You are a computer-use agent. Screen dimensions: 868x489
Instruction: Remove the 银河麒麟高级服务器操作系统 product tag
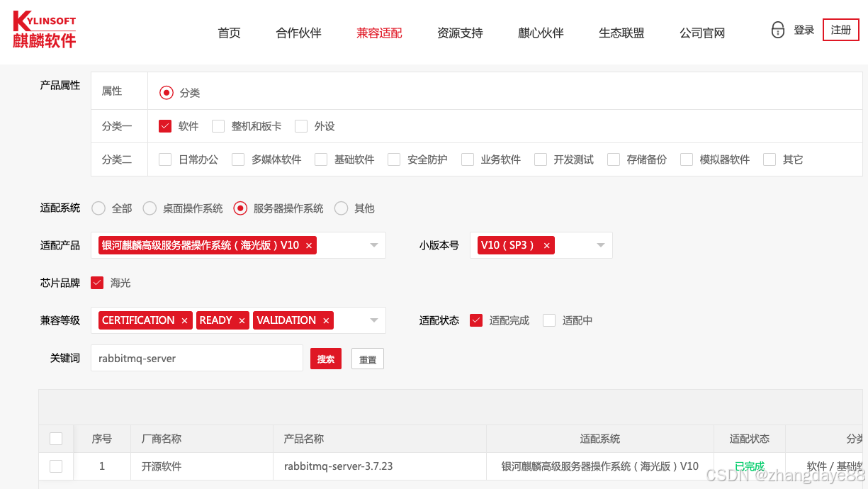[x=309, y=245]
